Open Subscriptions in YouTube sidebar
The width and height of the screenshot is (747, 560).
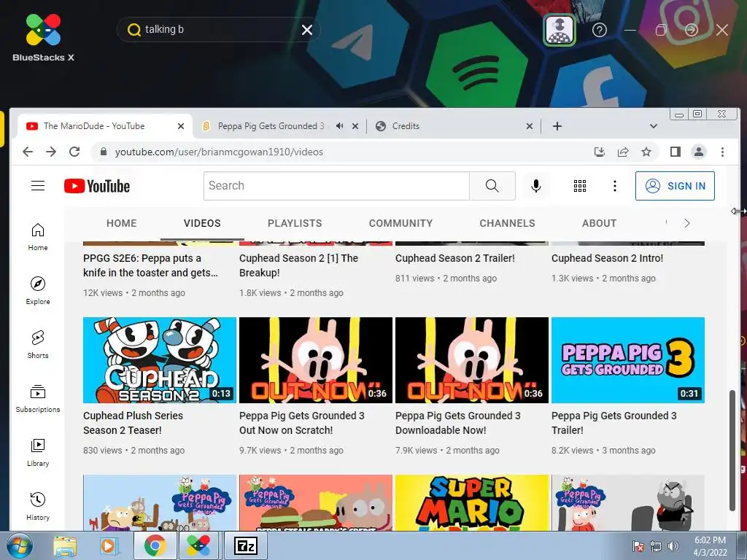pos(38,399)
